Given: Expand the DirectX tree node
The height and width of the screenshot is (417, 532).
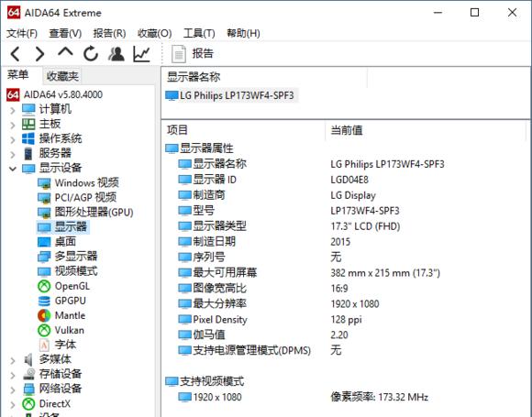Looking at the screenshot, I should 13,404.
